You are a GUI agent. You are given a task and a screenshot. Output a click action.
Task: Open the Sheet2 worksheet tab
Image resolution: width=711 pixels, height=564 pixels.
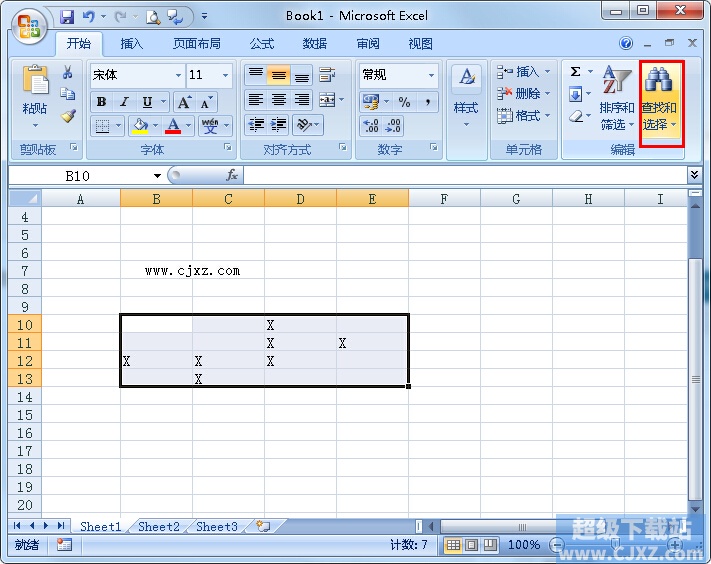pyautogui.click(x=159, y=526)
